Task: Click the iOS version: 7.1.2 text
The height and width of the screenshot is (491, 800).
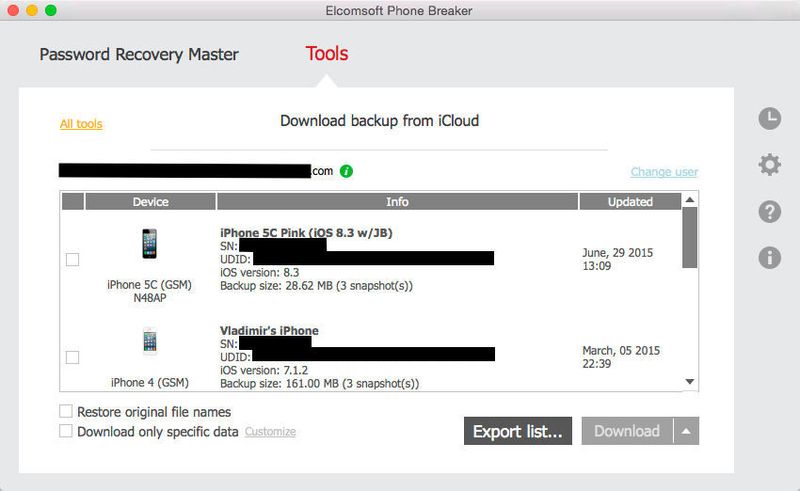Action: click(264, 370)
